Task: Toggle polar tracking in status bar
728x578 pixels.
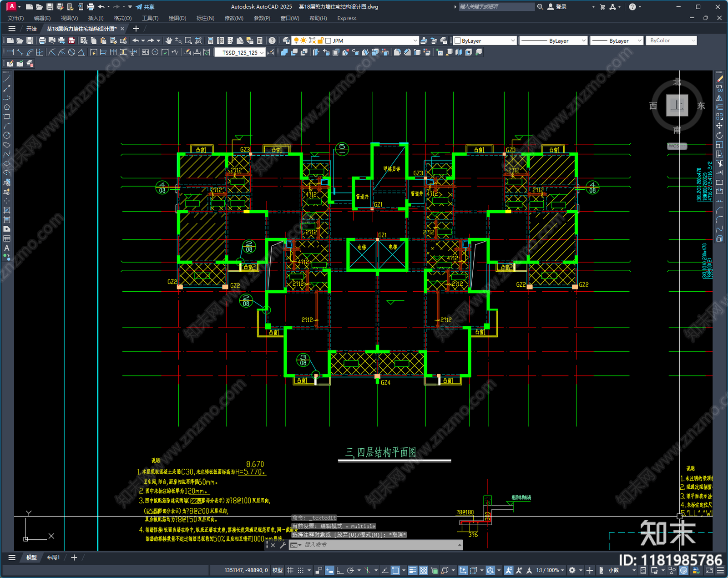Action: pos(350,570)
